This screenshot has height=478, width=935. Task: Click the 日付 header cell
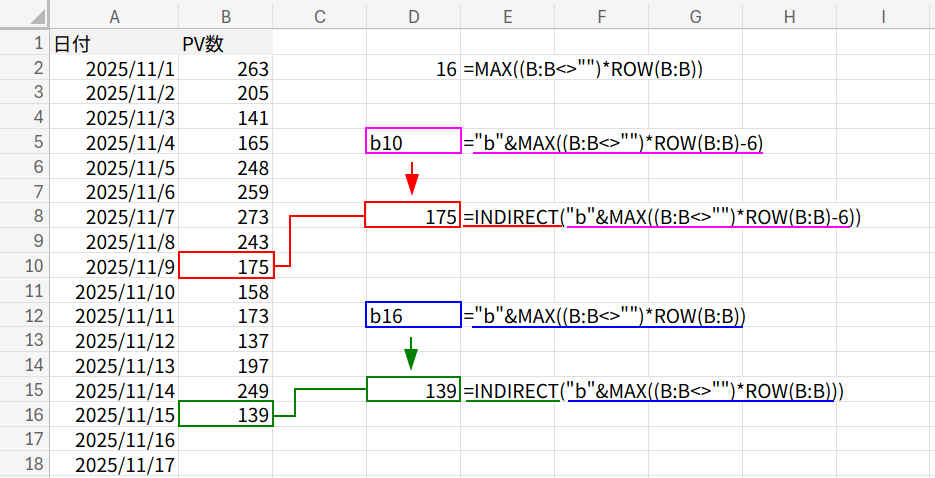114,44
